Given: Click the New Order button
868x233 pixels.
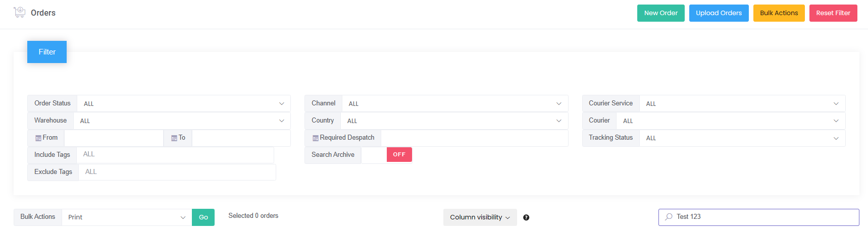Looking at the screenshot, I should point(661,13).
